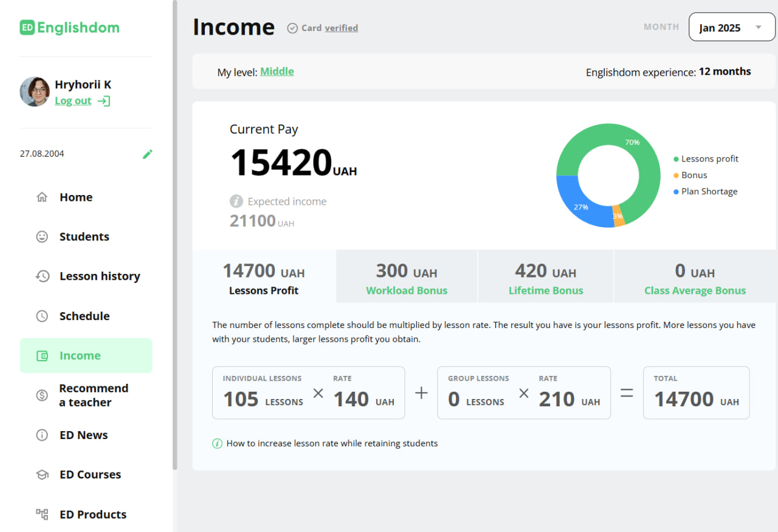Switch to the Lifetime Bonus tab
Viewport: 778px width, 532px height.
tap(546, 277)
